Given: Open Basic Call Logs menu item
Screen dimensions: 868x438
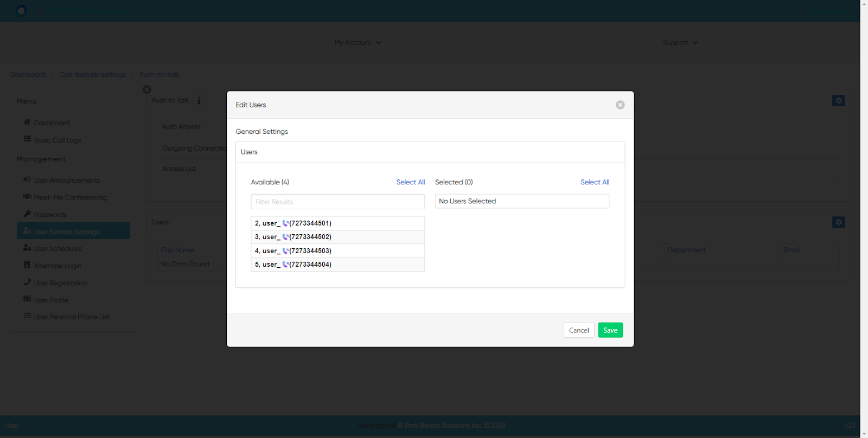Looking at the screenshot, I should (58, 140).
